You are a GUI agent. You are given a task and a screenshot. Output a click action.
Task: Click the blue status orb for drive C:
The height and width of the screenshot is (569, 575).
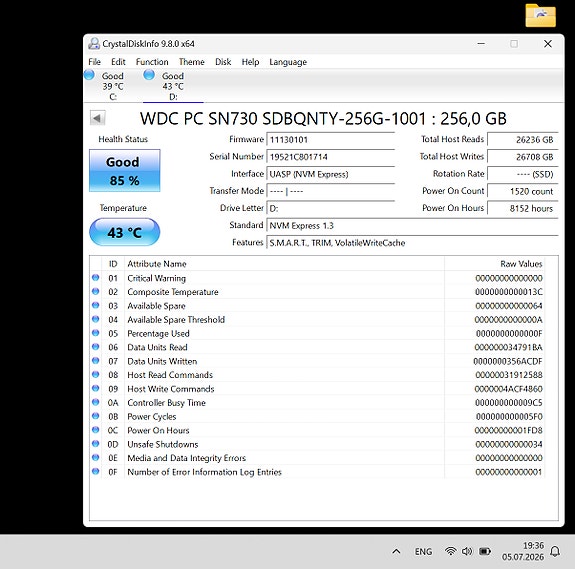(89, 75)
